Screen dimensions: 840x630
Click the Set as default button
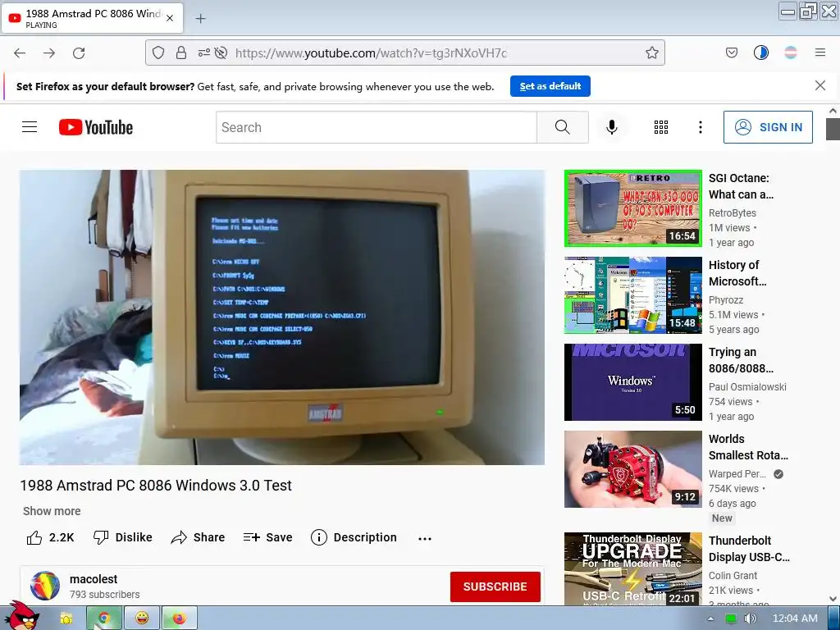[550, 86]
